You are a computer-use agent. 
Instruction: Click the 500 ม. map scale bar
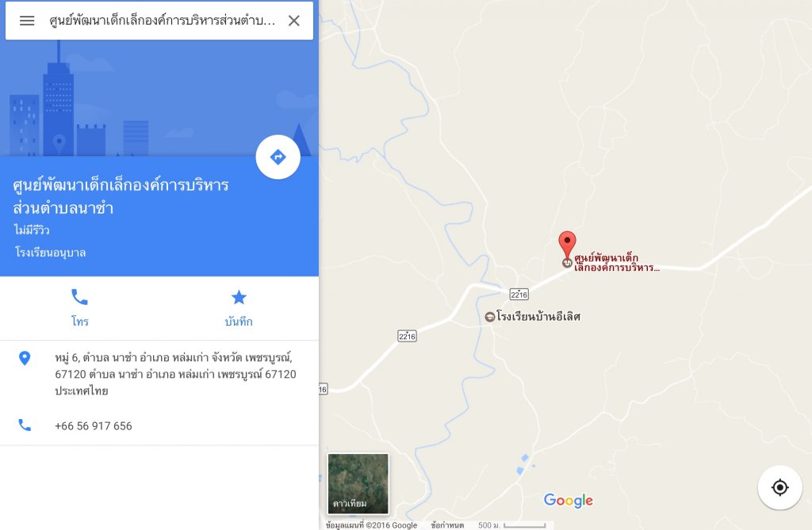(511, 524)
